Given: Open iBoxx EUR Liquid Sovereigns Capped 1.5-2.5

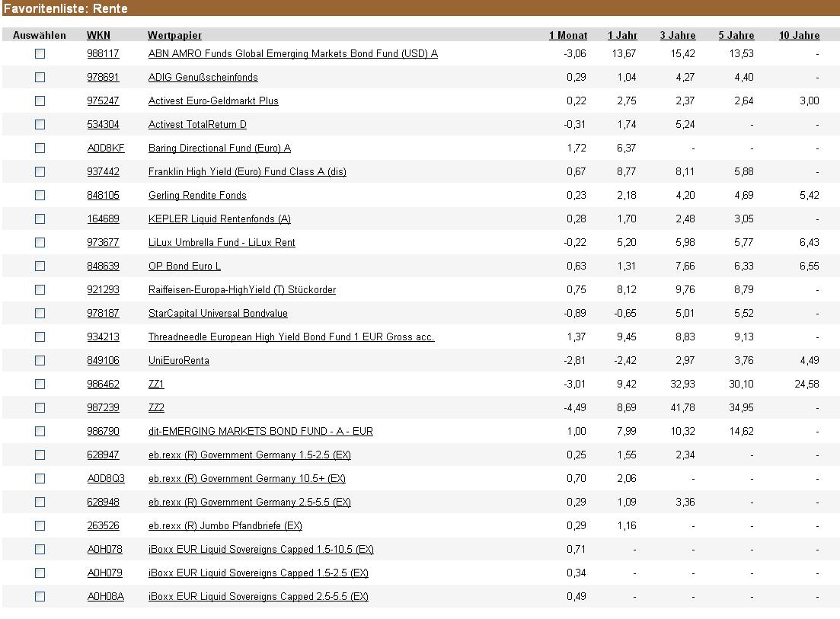Looking at the screenshot, I should [258, 573].
